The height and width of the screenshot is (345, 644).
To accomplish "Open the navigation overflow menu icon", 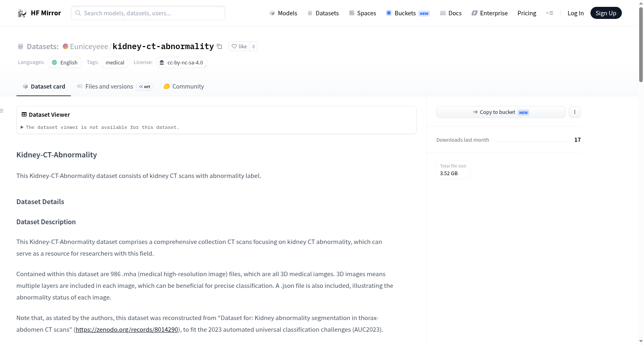I will pyautogui.click(x=549, y=13).
